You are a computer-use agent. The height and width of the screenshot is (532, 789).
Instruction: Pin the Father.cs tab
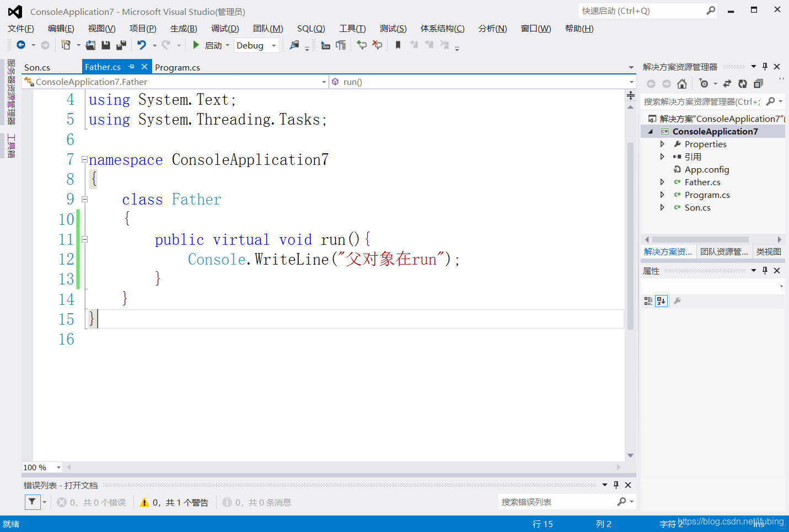(132, 67)
